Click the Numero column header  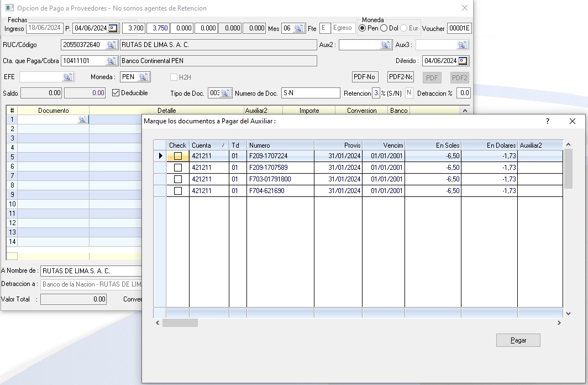coord(280,145)
